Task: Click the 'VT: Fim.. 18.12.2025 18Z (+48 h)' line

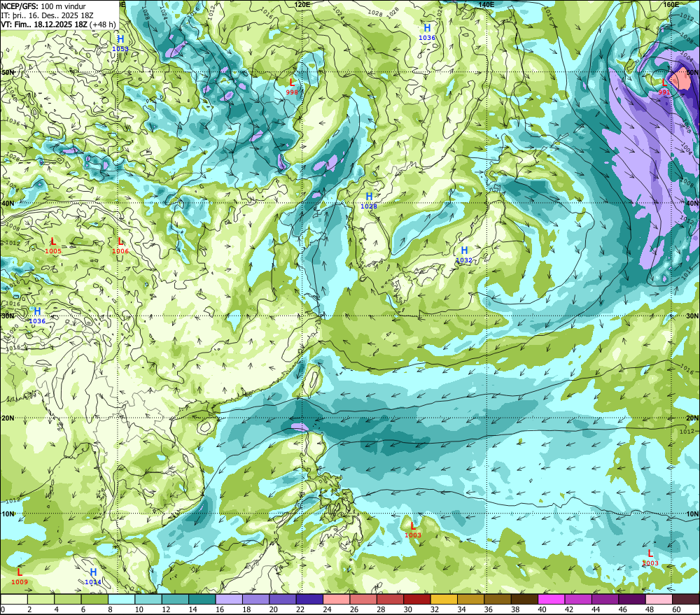Action: (x=58, y=24)
